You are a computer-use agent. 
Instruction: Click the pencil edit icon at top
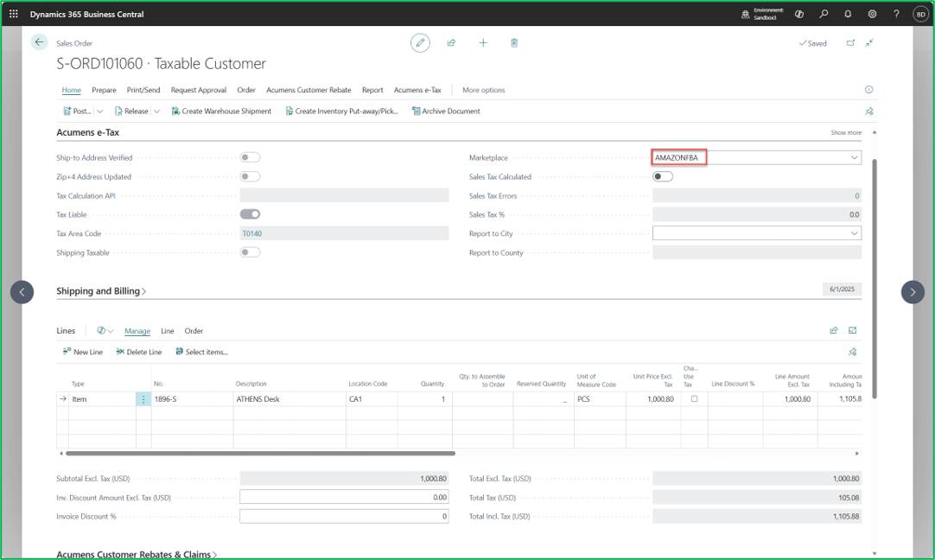[x=420, y=43]
